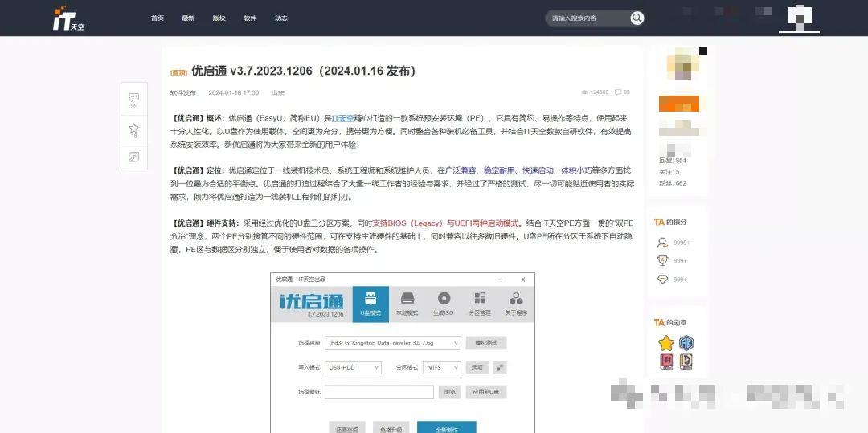Screen dimensions: 868x433
Task: Click the orange follow button under the avatar
Action: coord(678,104)
